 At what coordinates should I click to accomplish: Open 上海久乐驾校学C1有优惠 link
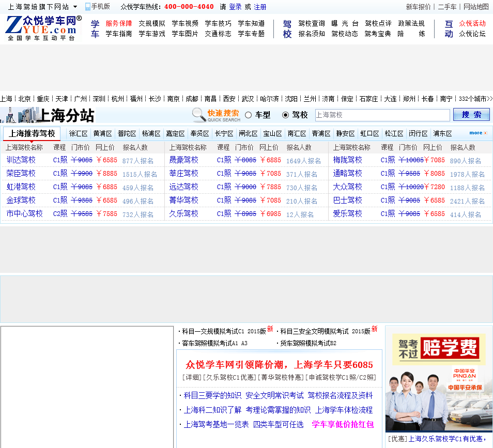(447, 439)
